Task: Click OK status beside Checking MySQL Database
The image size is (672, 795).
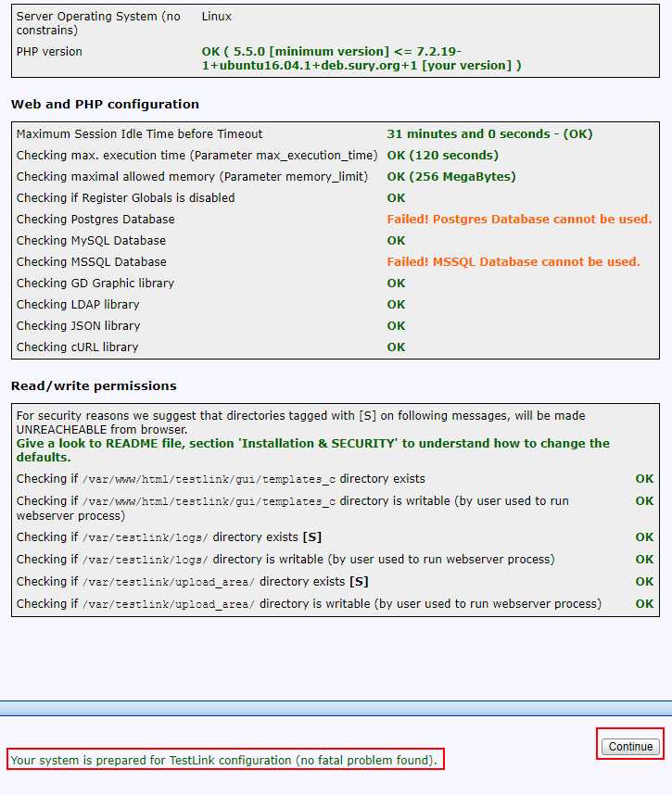Action: [x=396, y=240]
